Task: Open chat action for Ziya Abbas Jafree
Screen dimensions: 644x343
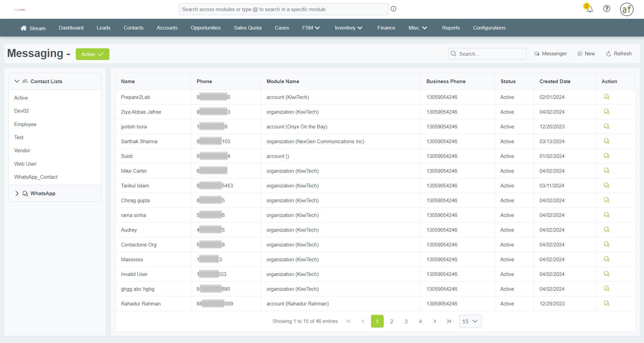Action: pyautogui.click(x=606, y=112)
